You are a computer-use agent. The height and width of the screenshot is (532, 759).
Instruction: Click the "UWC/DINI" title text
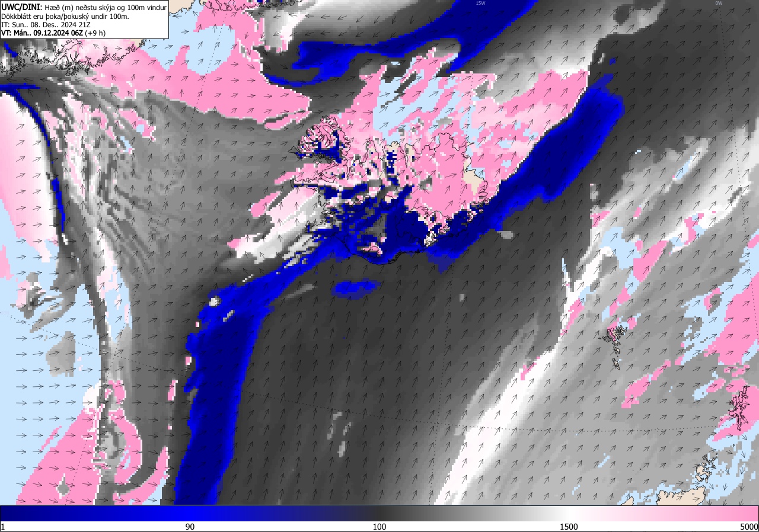click(21, 7)
